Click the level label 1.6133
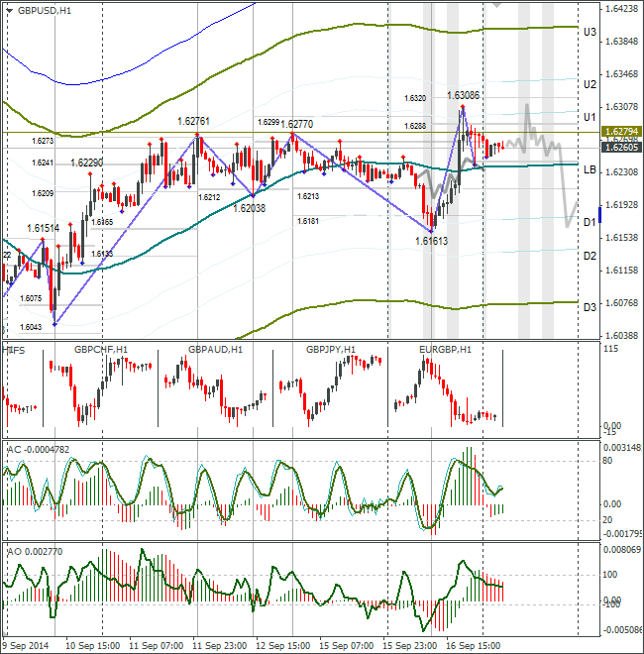 click(102, 254)
